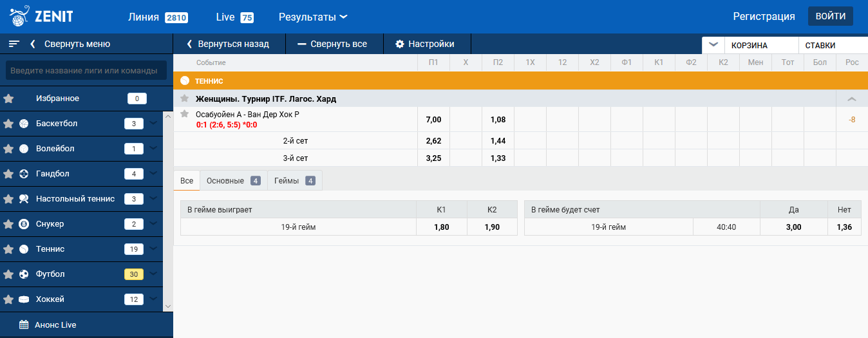
Task: Select 19-й гейм К1 odds 1,80
Action: [x=442, y=227]
